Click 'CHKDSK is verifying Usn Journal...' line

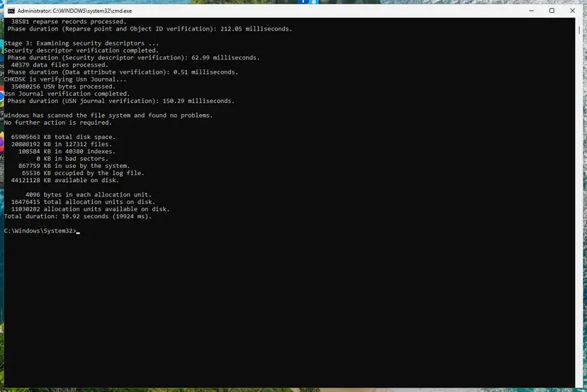point(65,79)
